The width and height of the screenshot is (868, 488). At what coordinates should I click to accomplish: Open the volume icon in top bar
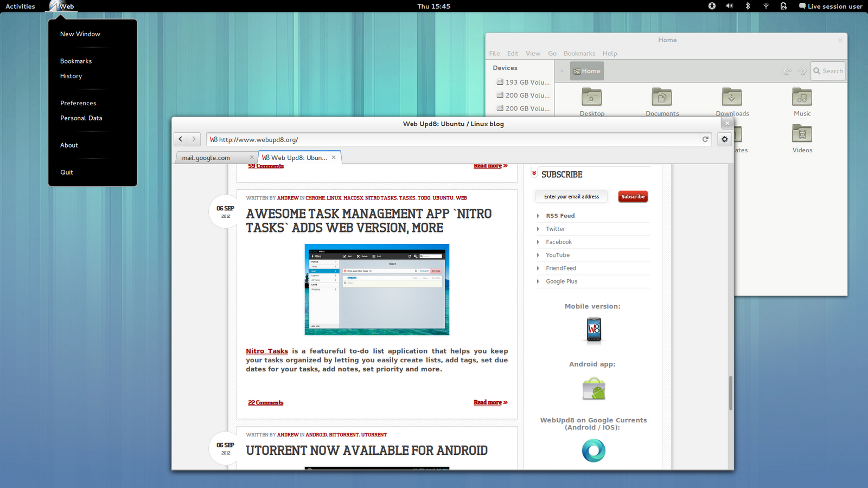730,6
